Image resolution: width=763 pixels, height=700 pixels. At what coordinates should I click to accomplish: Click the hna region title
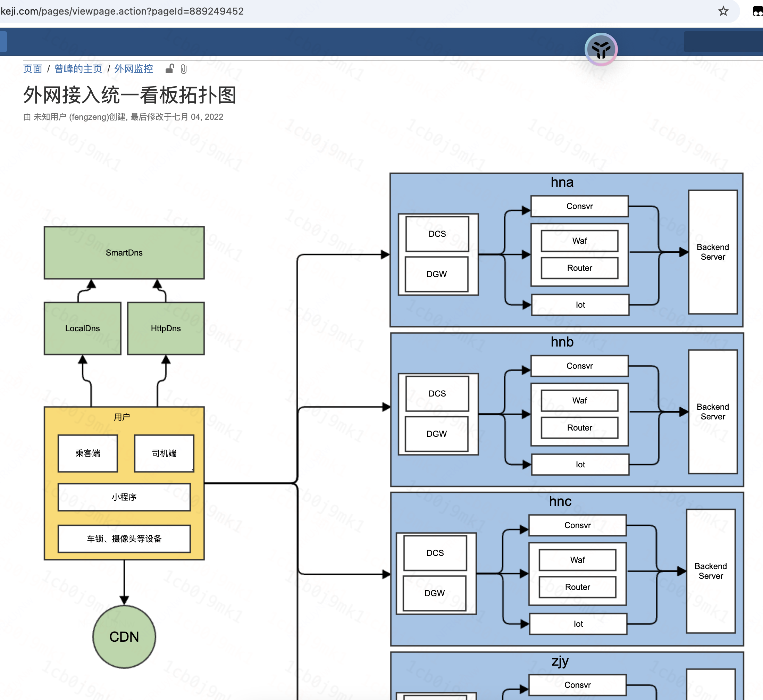point(562,182)
